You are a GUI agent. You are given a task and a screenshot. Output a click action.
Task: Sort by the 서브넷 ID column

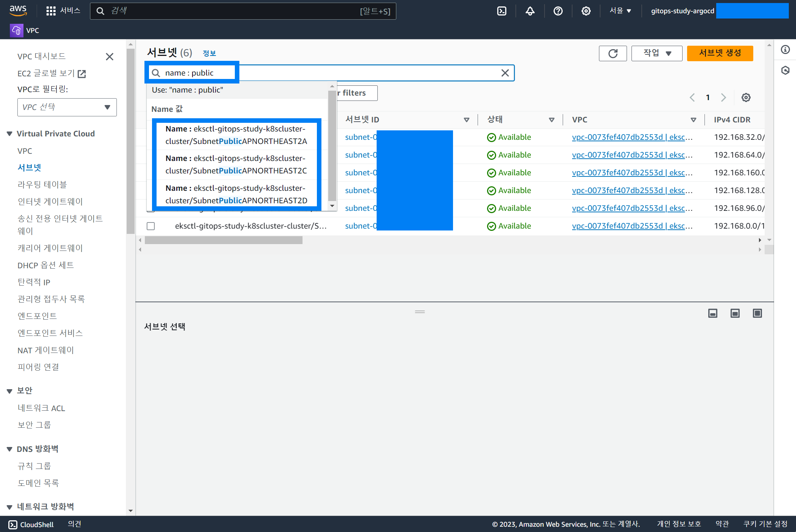pyautogui.click(x=362, y=120)
